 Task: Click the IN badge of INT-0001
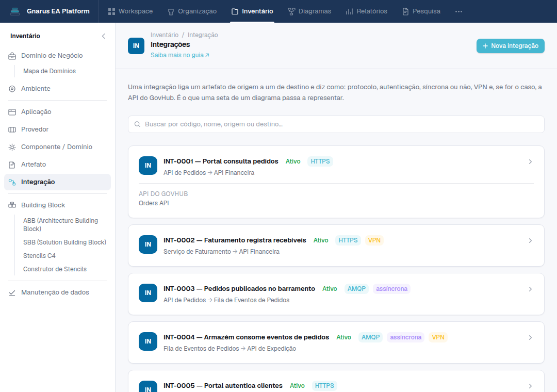(148, 166)
